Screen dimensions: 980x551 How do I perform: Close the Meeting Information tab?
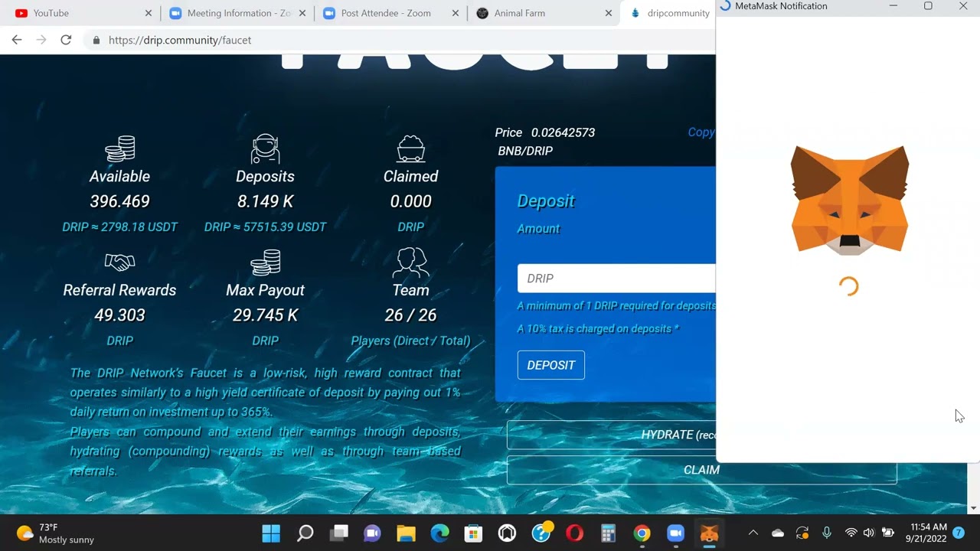pos(302,13)
